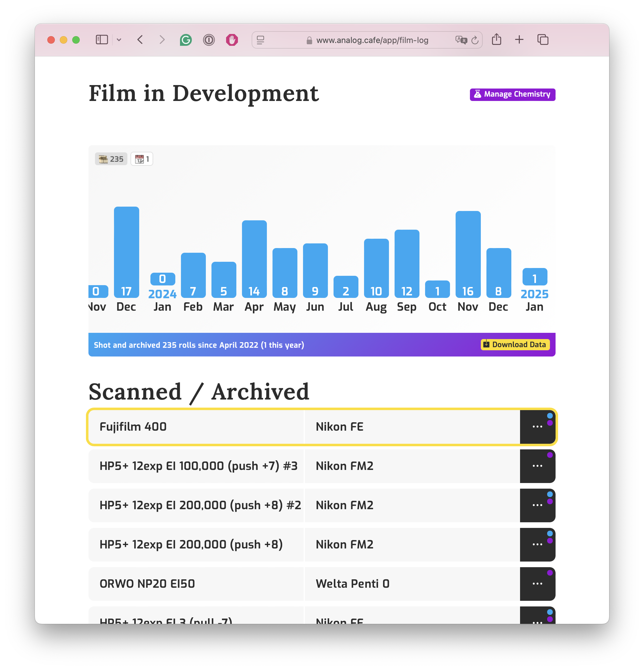The image size is (644, 670).
Task: Open more menu for HP5+ push +7 #3
Action: coord(537,466)
